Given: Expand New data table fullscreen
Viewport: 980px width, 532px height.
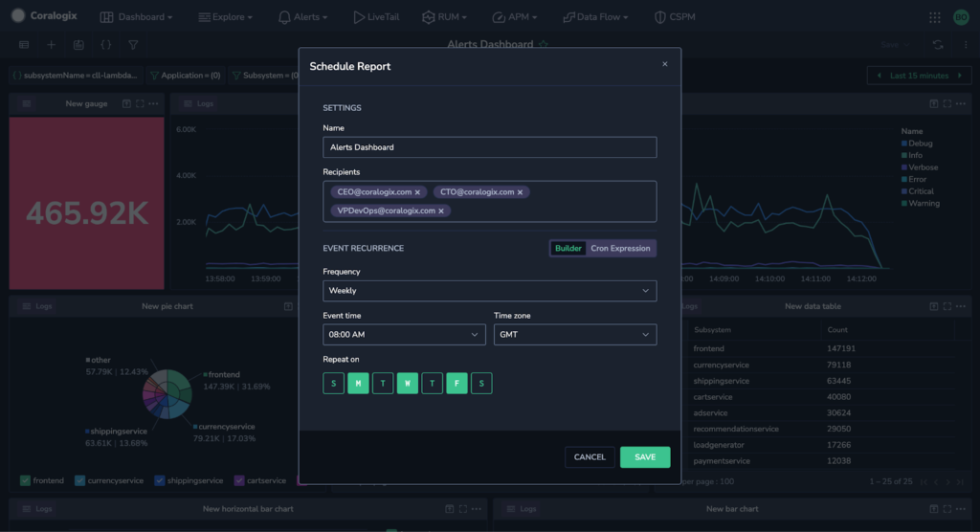Looking at the screenshot, I should 947,306.
